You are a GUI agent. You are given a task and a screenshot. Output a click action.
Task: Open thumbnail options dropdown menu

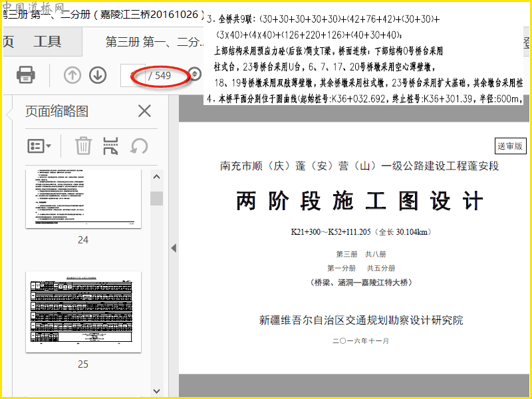coord(39,146)
